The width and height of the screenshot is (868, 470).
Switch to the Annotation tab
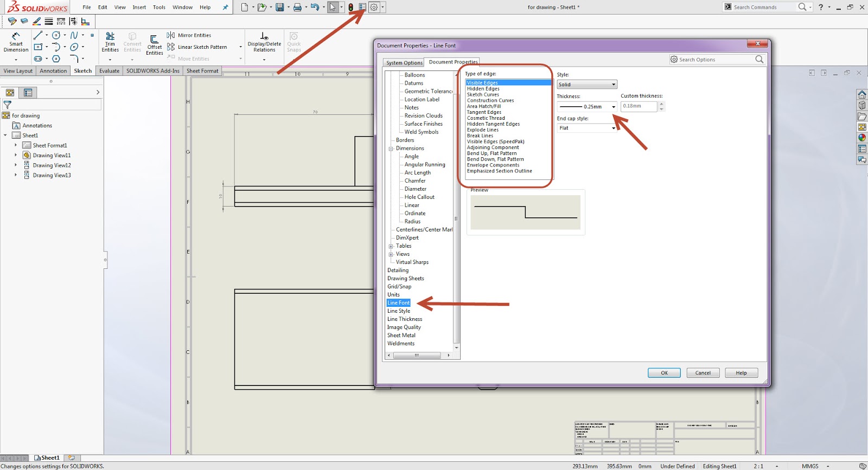53,71
